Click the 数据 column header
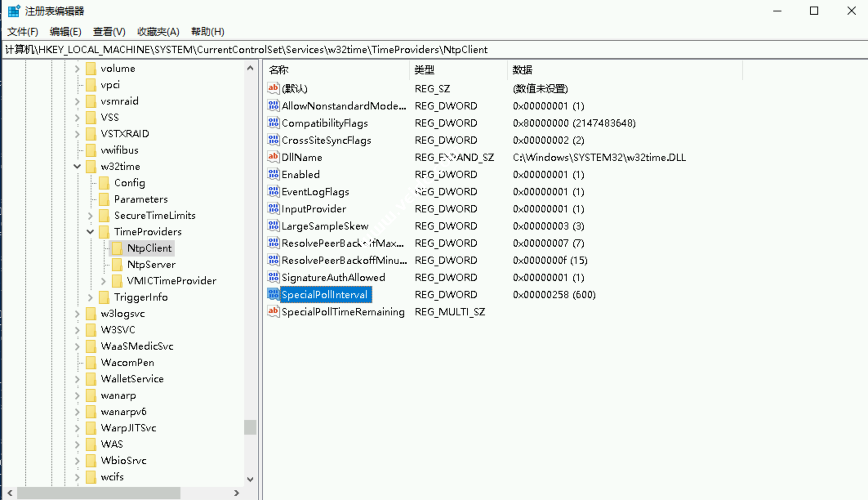This screenshot has width=868, height=500. click(522, 70)
